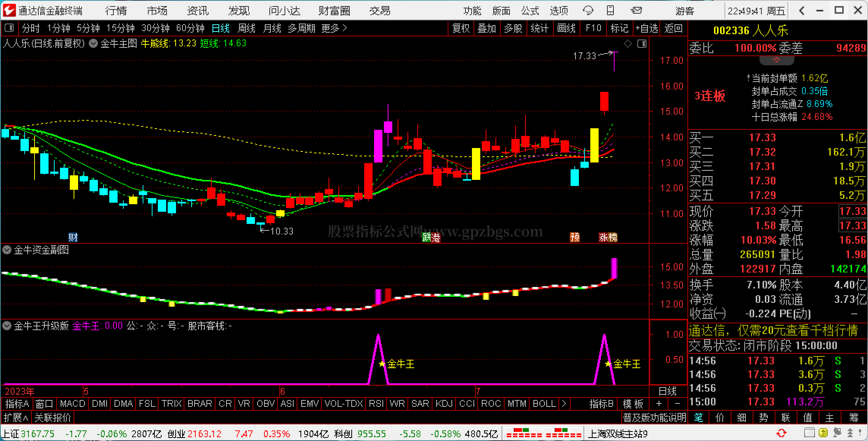Viewport: 868px width, 441px height.
Task: Select the VOL-TDX indicator tab
Action: tap(344, 404)
